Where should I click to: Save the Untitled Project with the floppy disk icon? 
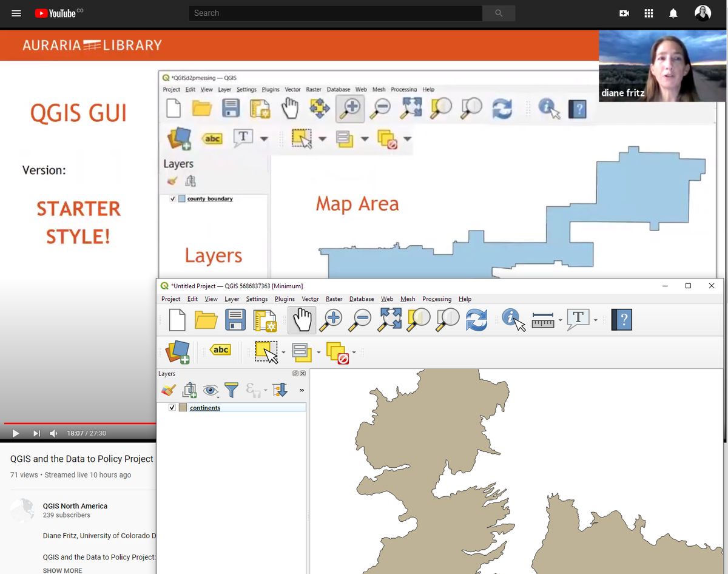coord(235,320)
